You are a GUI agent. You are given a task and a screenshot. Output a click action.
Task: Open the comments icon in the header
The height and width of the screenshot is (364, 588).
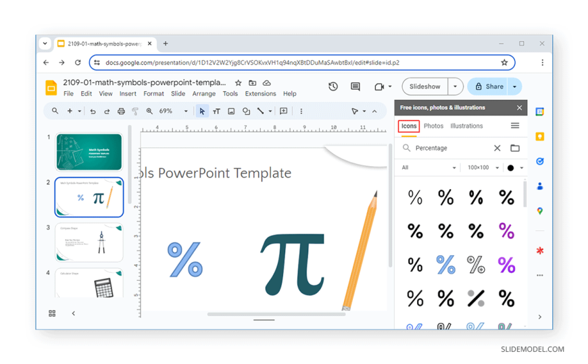tap(355, 86)
